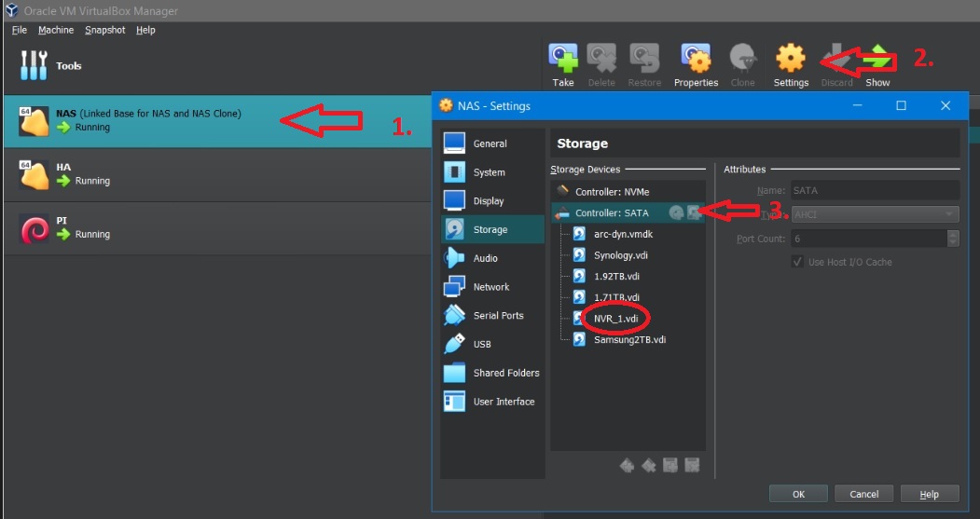
Task: Open snapshot Properties from the toolbar
Action: point(696,65)
